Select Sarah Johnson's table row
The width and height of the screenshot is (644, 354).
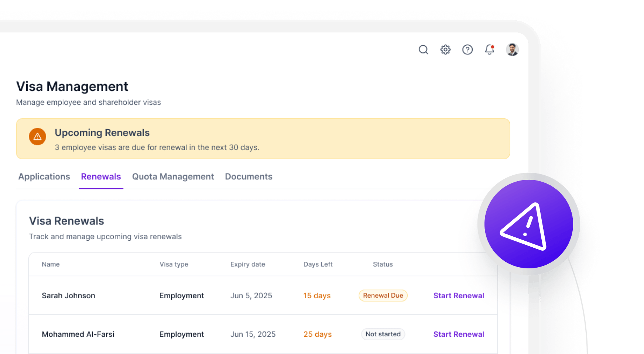click(222, 295)
